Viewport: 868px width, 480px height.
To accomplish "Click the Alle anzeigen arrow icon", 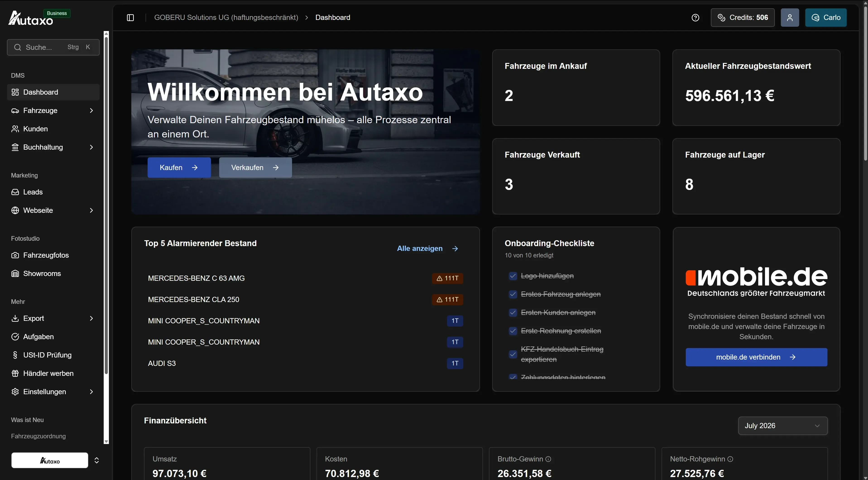I will [x=455, y=248].
